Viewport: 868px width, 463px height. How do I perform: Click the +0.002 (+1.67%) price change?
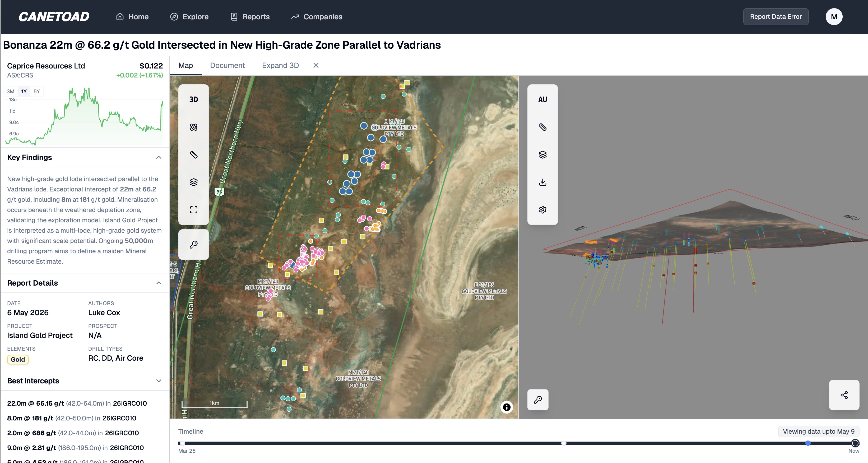point(140,75)
